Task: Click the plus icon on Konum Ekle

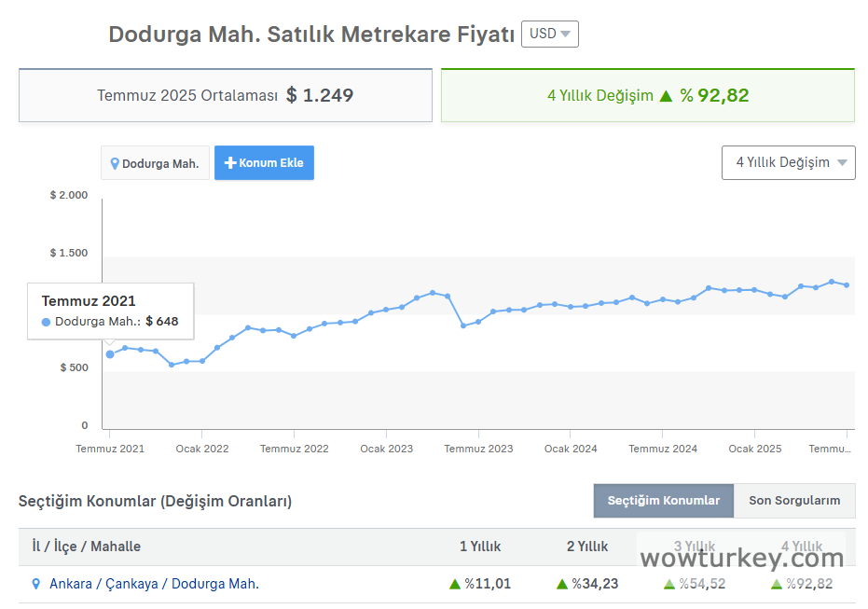Action: [230, 162]
